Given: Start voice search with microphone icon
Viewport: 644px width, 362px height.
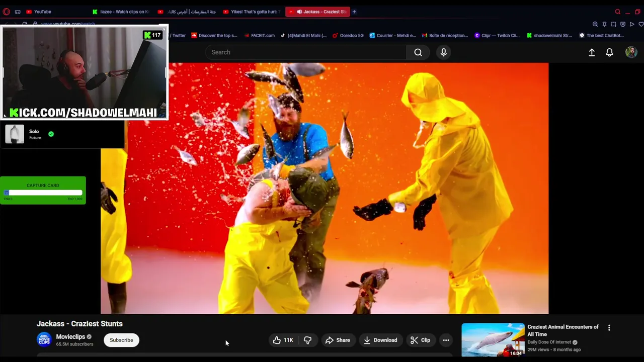Looking at the screenshot, I should click(x=443, y=52).
